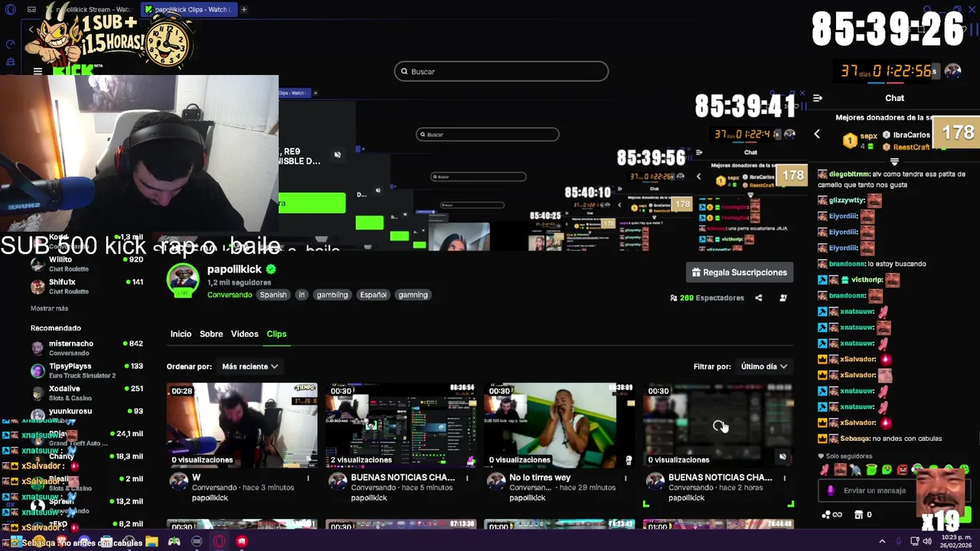The width and height of the screenshot is (980, 551).
Task: Open options menu for clip posted hace 2 horas
Action: (785, 478)
